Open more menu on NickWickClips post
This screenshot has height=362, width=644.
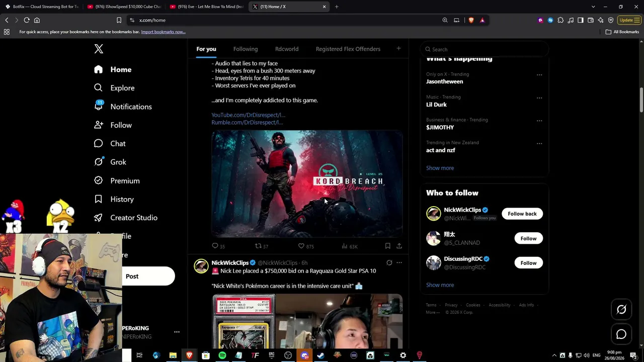pos(399,262)
